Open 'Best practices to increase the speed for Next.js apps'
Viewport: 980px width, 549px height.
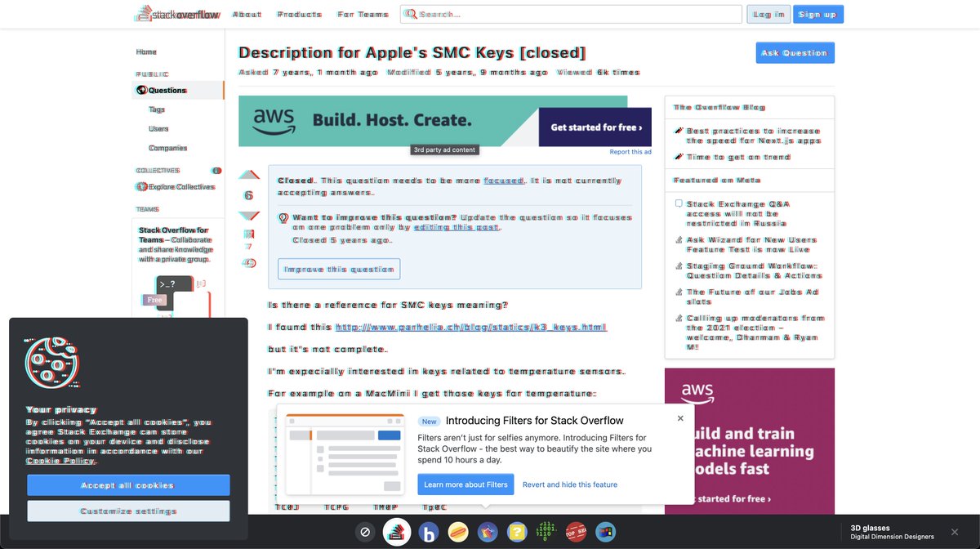click(x=753, y=136)
